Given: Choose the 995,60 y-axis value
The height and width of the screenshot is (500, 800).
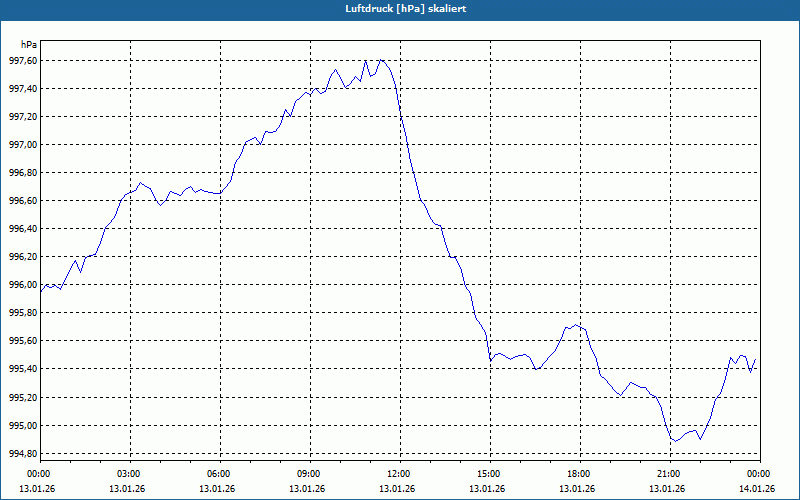Looking at the screenshot, I should click(x=23, y=341).
